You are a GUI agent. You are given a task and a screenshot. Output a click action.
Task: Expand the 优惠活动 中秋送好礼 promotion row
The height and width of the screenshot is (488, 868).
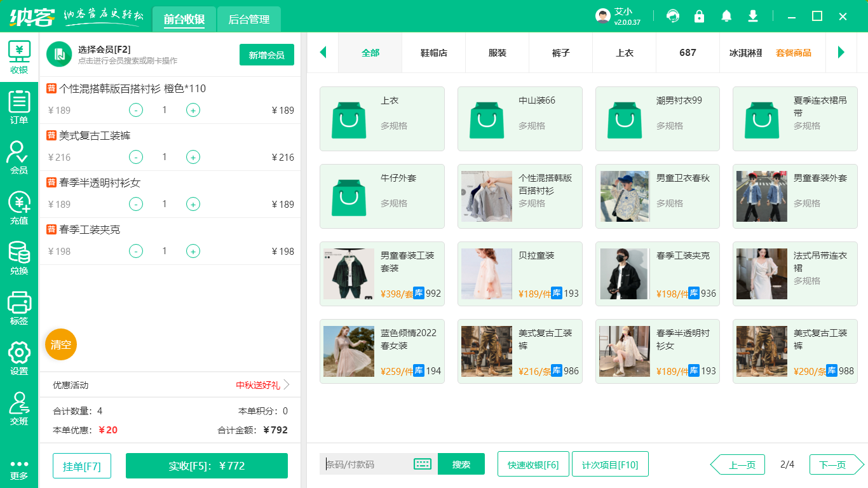170,385
